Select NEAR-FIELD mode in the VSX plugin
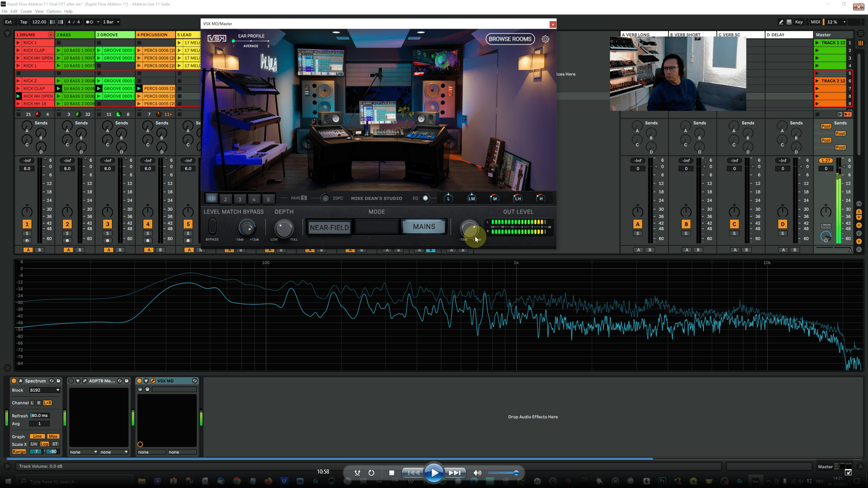 click(329, 227)
